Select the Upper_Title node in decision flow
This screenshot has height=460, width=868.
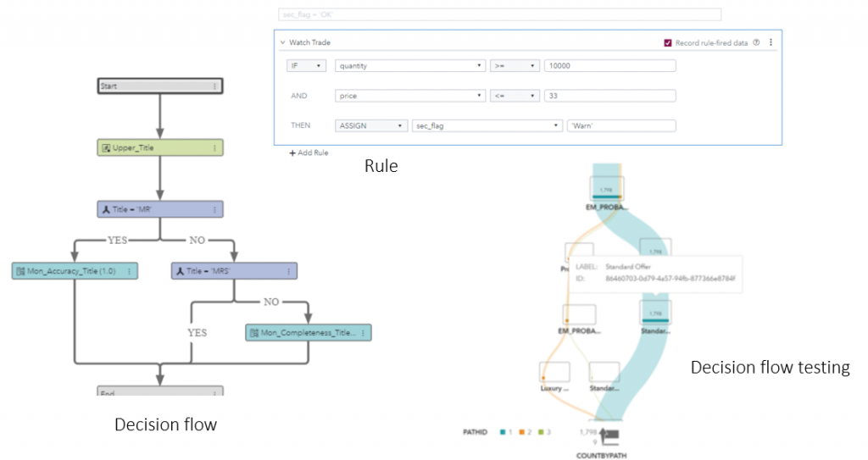(153, 148)
